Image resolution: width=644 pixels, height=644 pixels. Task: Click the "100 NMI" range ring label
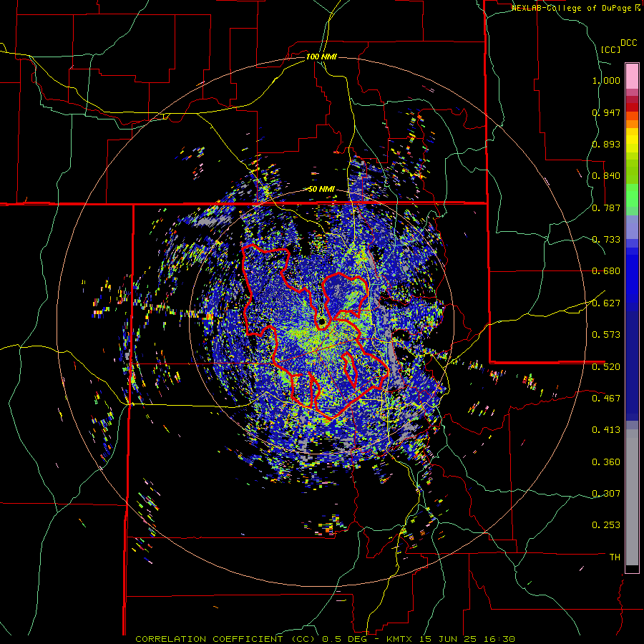(x=321, y=57)
